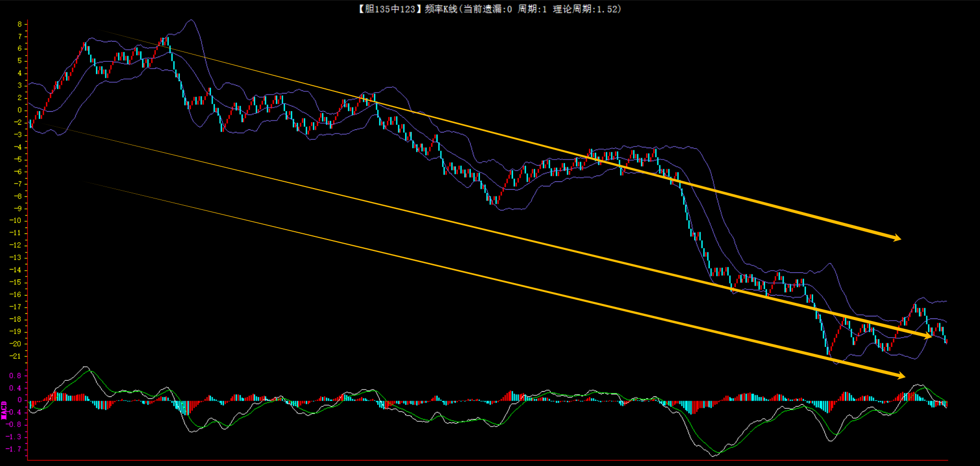The image size is (980, 466).
Task: Click the upper trendline arrowhead
Action: coord(896,238)
